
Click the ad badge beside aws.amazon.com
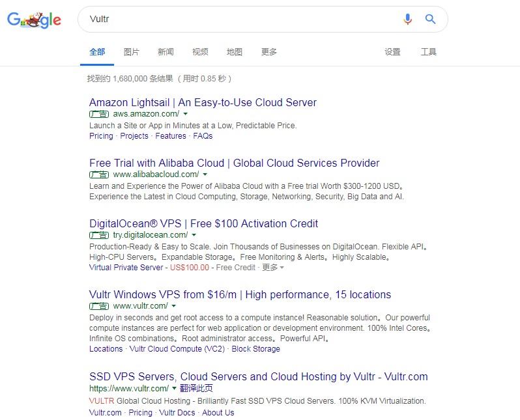99,114
